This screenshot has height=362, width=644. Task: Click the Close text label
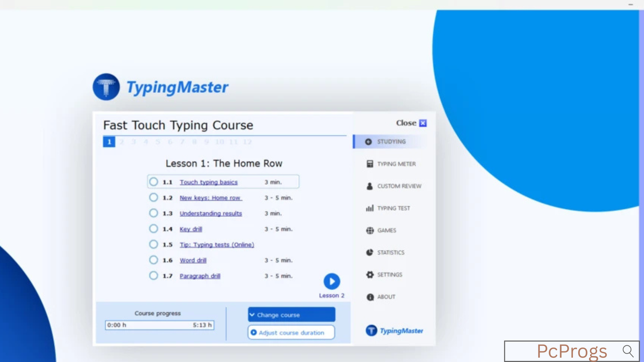(406, 123)
